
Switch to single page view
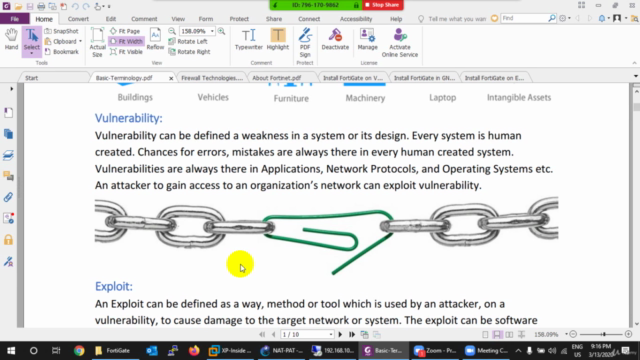[485, 335]
